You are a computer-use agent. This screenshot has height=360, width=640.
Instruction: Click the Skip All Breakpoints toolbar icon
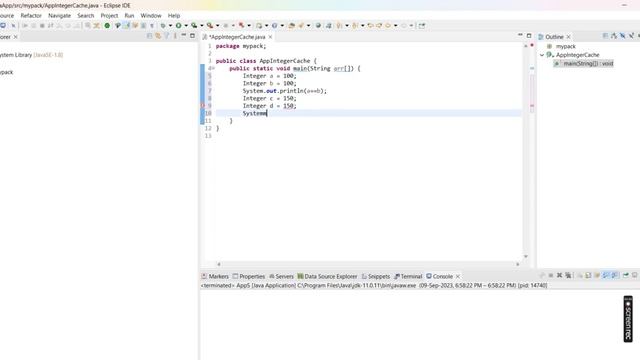point(13,25)
